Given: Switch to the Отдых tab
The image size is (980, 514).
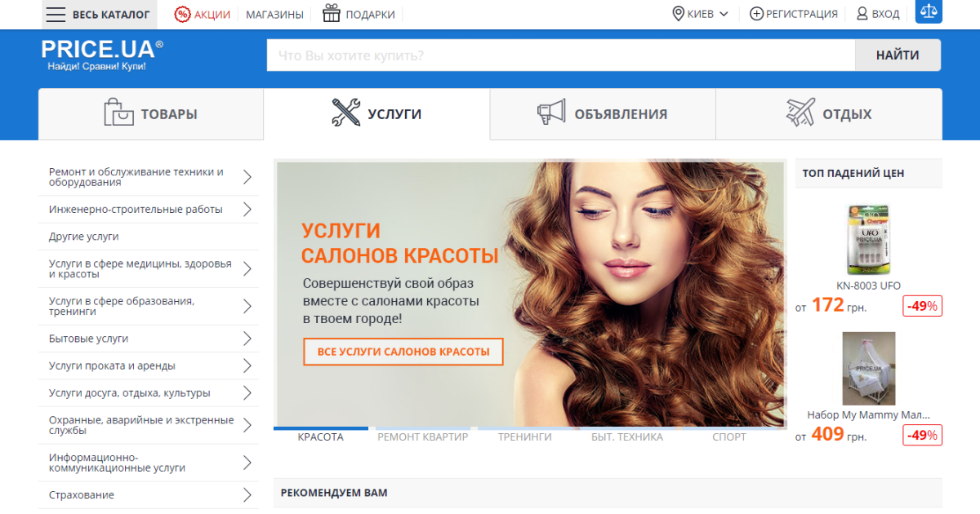Looking at the screenshot, I should pyautogui.click(x=829, y=114).
